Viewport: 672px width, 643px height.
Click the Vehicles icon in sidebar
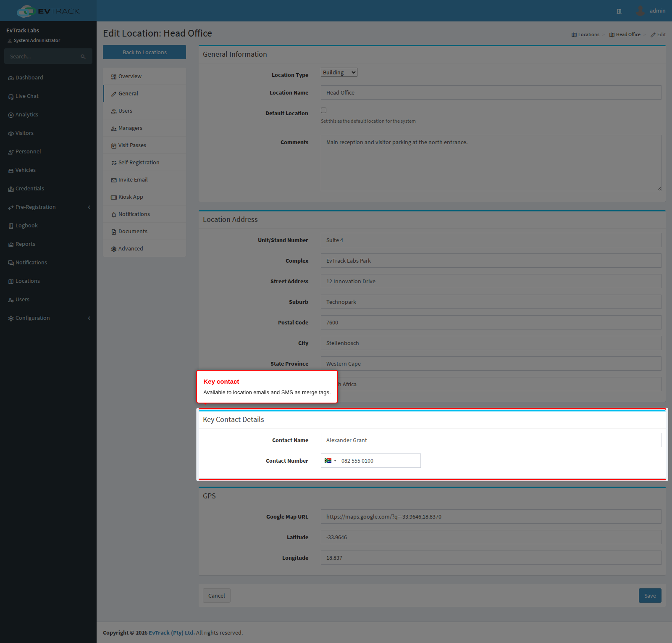pos(11,171)
